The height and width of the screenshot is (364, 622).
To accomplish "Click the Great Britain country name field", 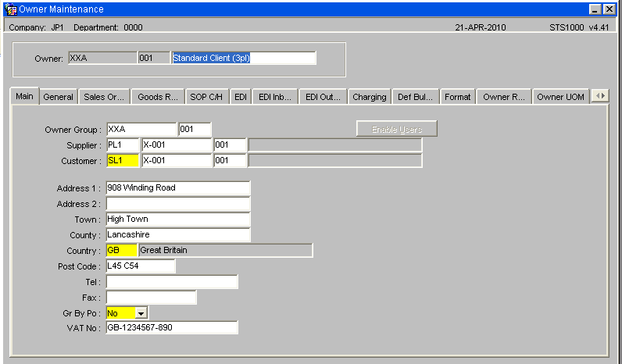I will (226, 250).
